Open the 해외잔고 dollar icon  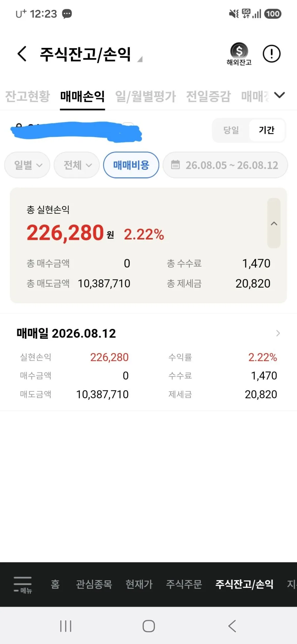coord(239,54)
